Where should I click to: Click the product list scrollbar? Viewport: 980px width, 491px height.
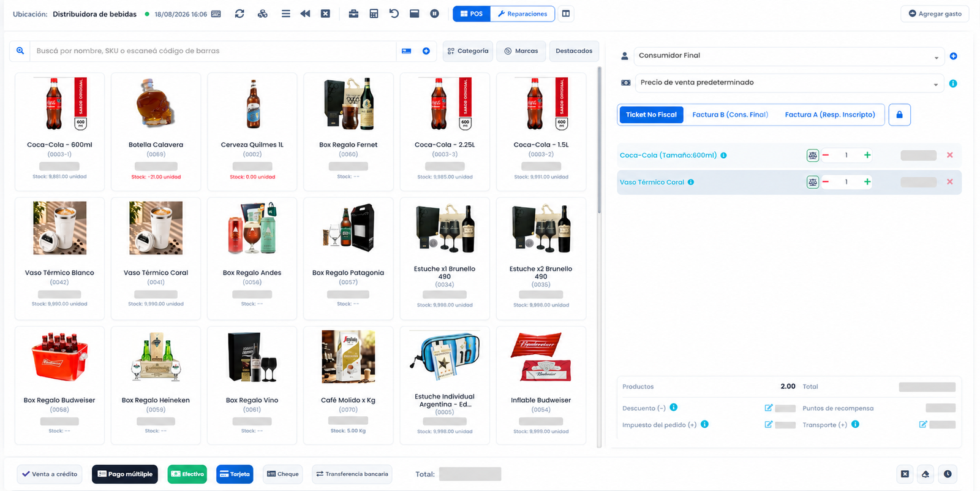tap(599, 141)
